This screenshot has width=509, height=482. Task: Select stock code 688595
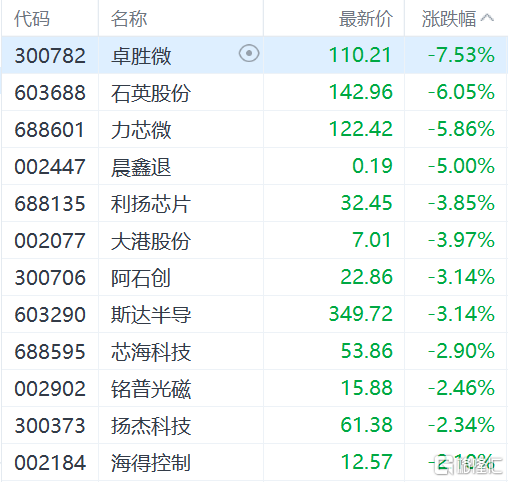click(x=50, y=351)
